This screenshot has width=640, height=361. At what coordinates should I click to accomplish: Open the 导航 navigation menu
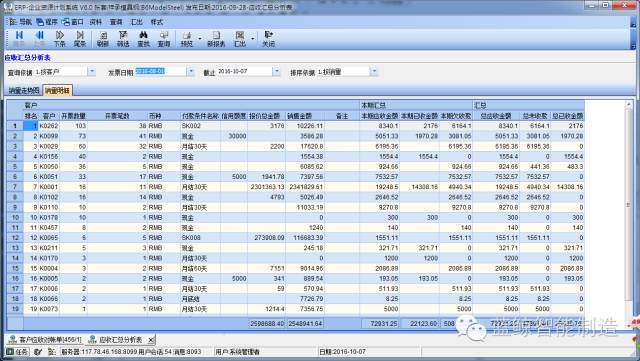(20, 22)
